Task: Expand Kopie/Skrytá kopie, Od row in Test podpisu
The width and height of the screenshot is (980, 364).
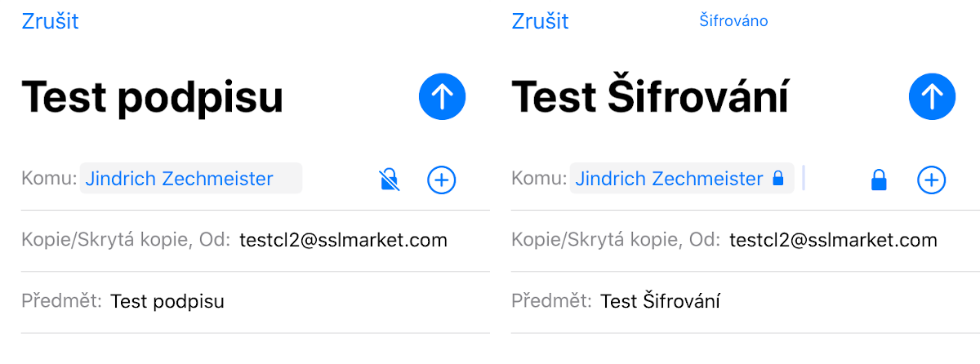Action: pyautogui.click(x=256, y=241)
